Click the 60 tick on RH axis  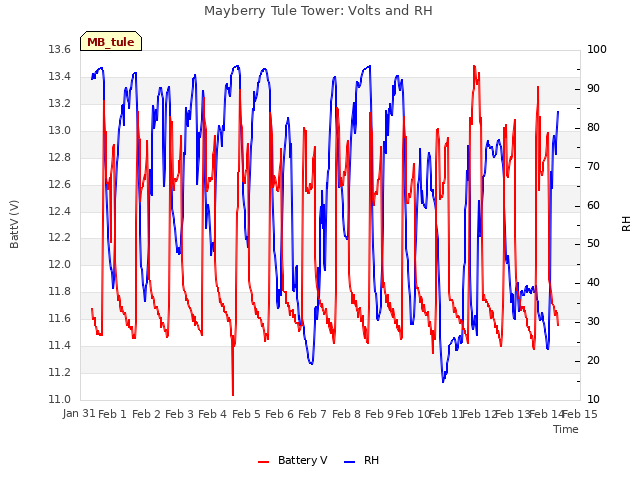593,205
